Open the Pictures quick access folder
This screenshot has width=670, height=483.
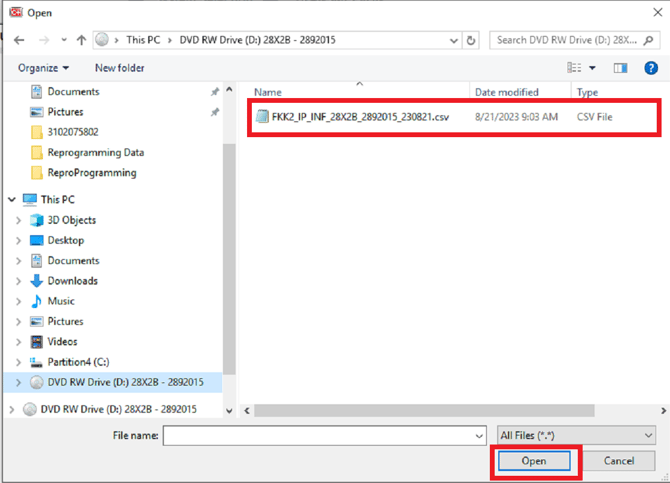pos(57,112)
